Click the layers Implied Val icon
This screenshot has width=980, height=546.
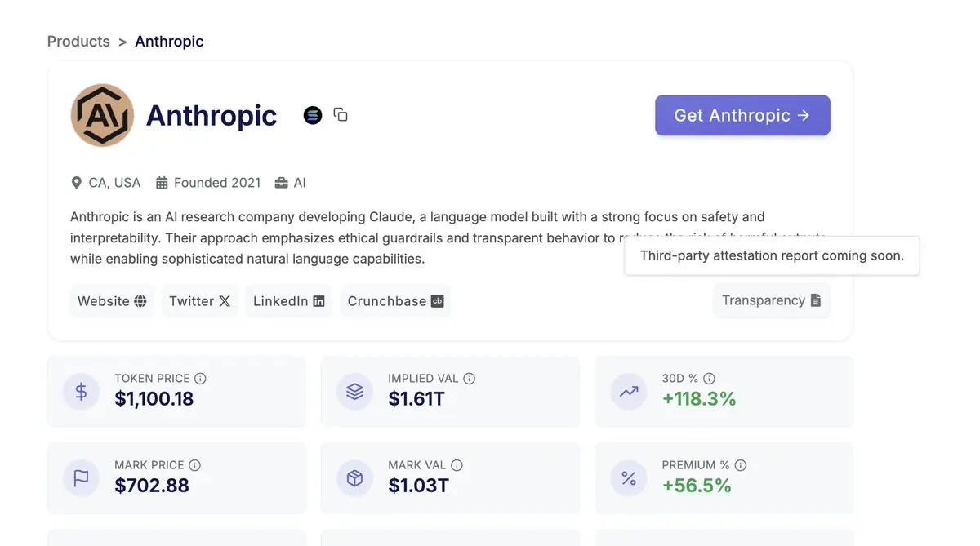point(354,392)
